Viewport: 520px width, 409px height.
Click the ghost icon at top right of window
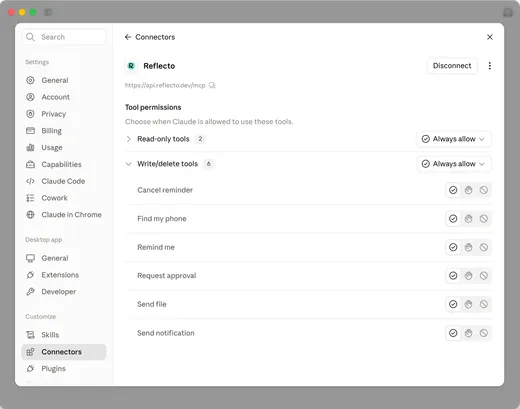pyautogui.click(x=508, y=12)
